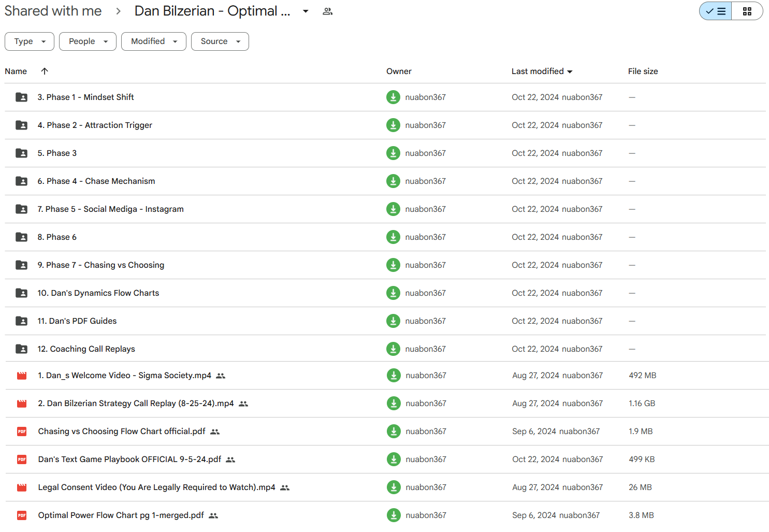Image resolution: width=769 pixels, height=532 pixels.
Task: Go to Shared with me breadcrumb
Action: tap(53, 11)
